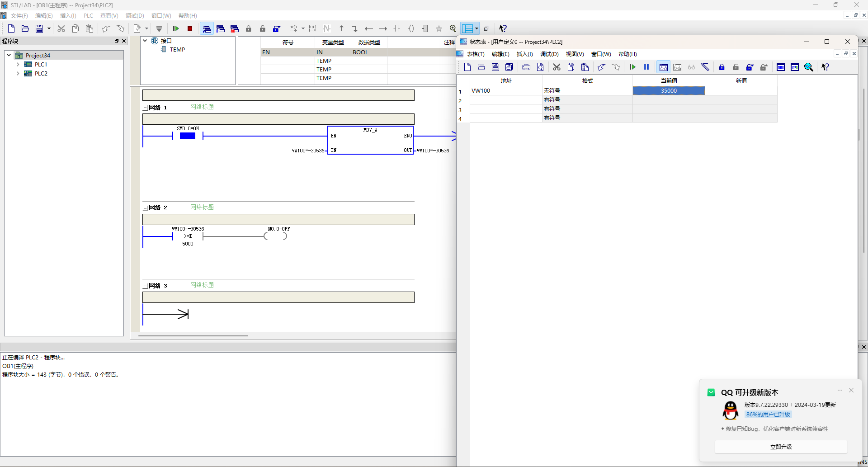The width and height of the screenshot is (868, 467).
Task: Open PLC menu in STL/LAD window
Action: (88, 16)
